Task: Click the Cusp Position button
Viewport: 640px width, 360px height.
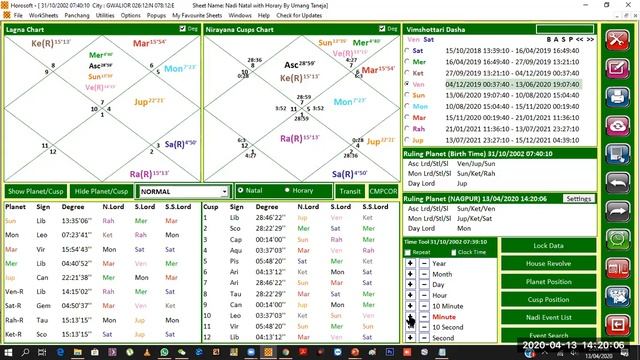Action: click(x=548, y=300)
